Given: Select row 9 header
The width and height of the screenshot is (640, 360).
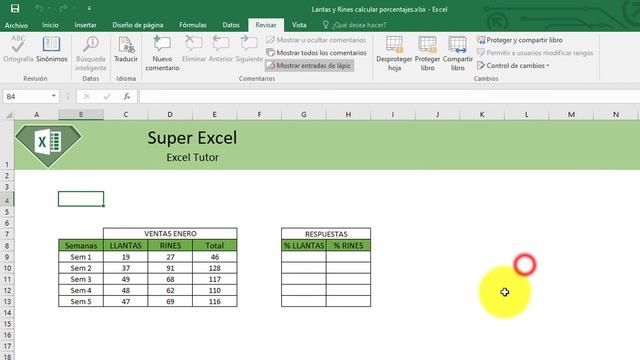Looking at the screenshot, I should (7, 257).
